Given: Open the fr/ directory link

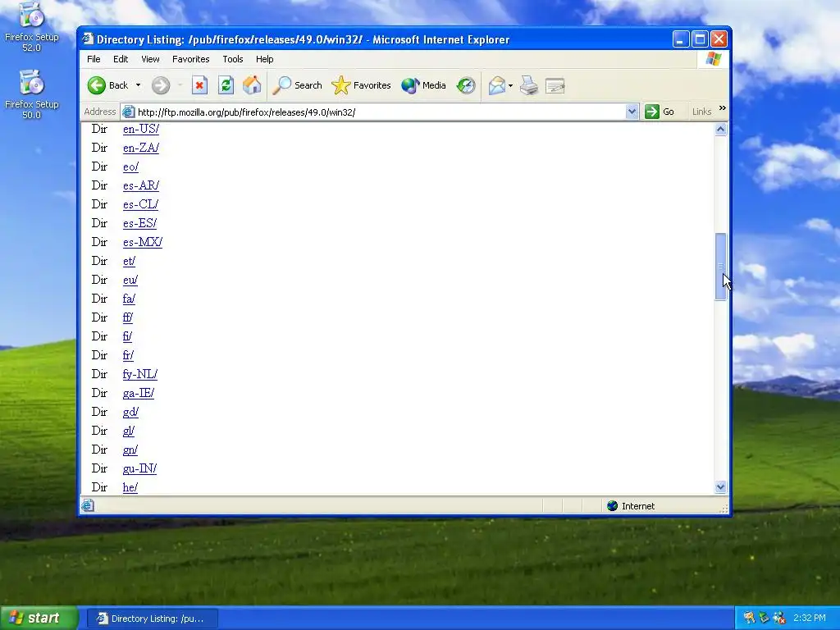Looking at the screenshot, I should coord(128,355).
